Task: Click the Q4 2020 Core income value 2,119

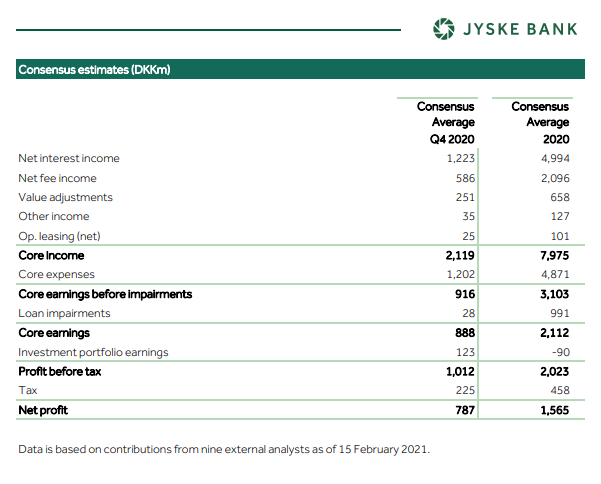Action: click(456, 255)
